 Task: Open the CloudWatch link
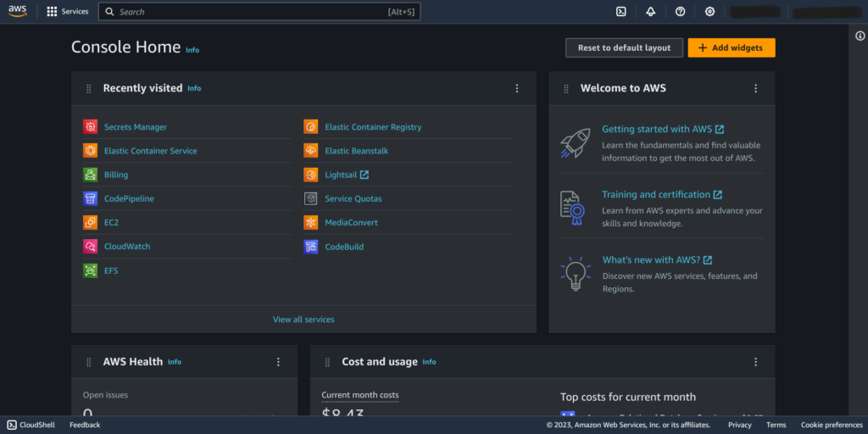coord(127,247)
